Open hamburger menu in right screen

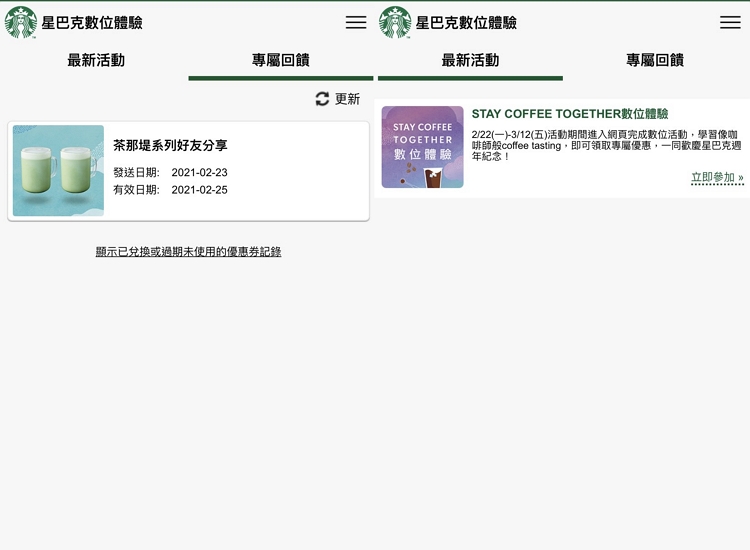click(730, 22)
